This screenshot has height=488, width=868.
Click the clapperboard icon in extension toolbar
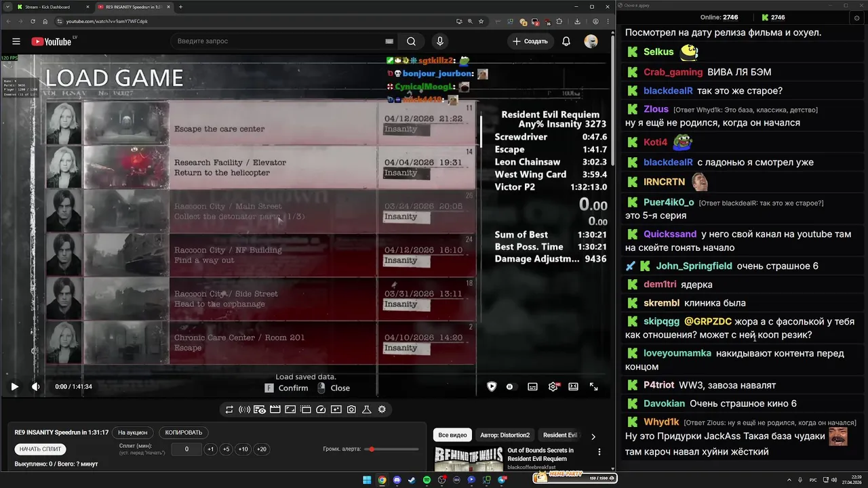pos(275,409)
